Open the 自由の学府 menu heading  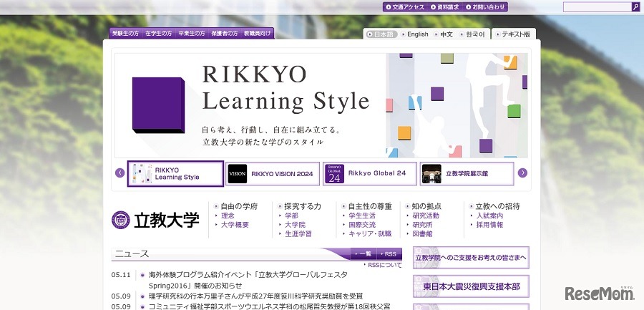[x=239, y=206]
